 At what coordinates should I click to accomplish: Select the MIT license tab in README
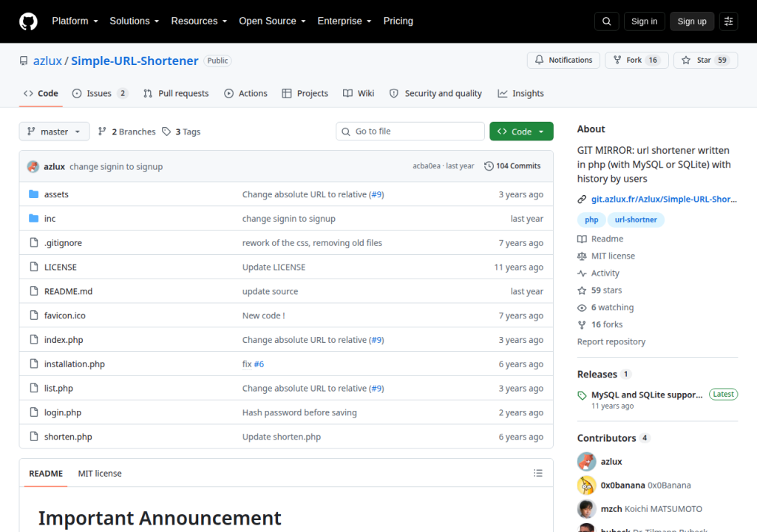(x=100, y=474)
